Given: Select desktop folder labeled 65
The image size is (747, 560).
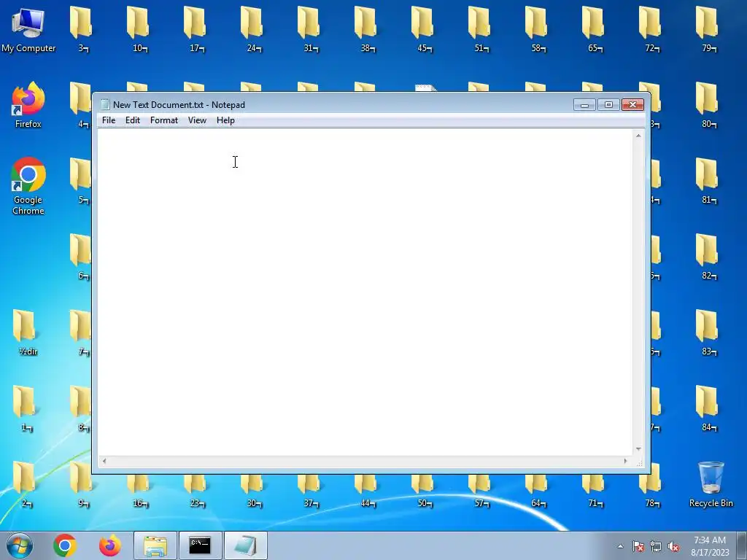Looking at the screenshot, I should [x=594, y=29].
